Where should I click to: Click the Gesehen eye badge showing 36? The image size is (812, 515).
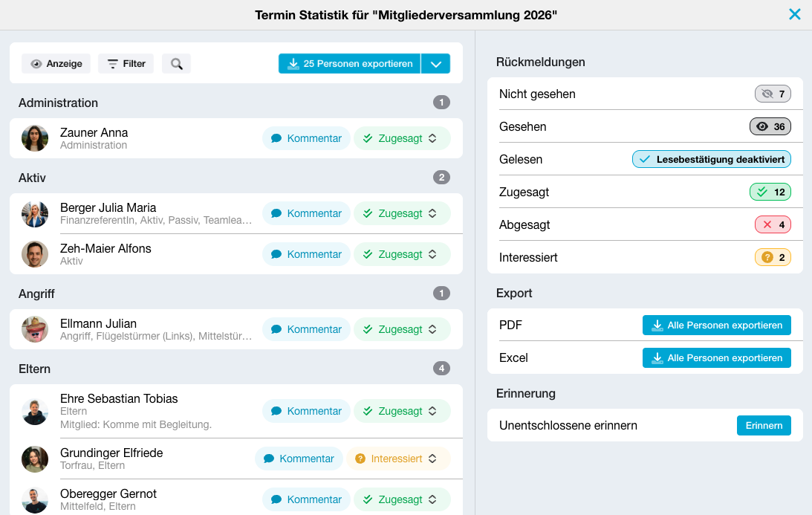pos(770,126)
